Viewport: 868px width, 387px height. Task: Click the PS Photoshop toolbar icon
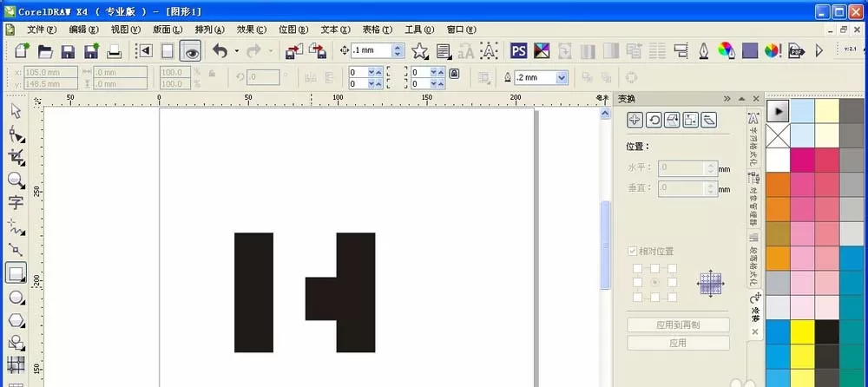518,51
